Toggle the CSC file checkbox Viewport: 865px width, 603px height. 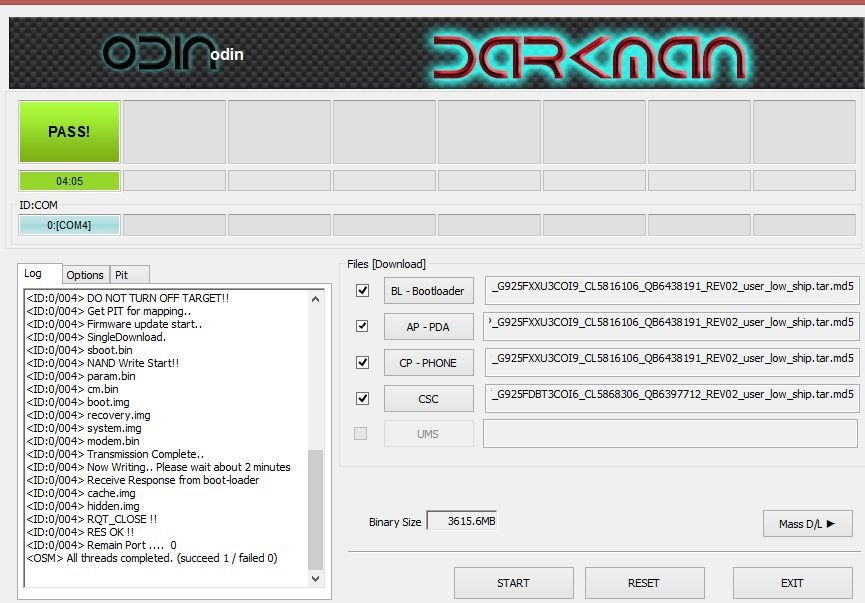click(362, 398)
